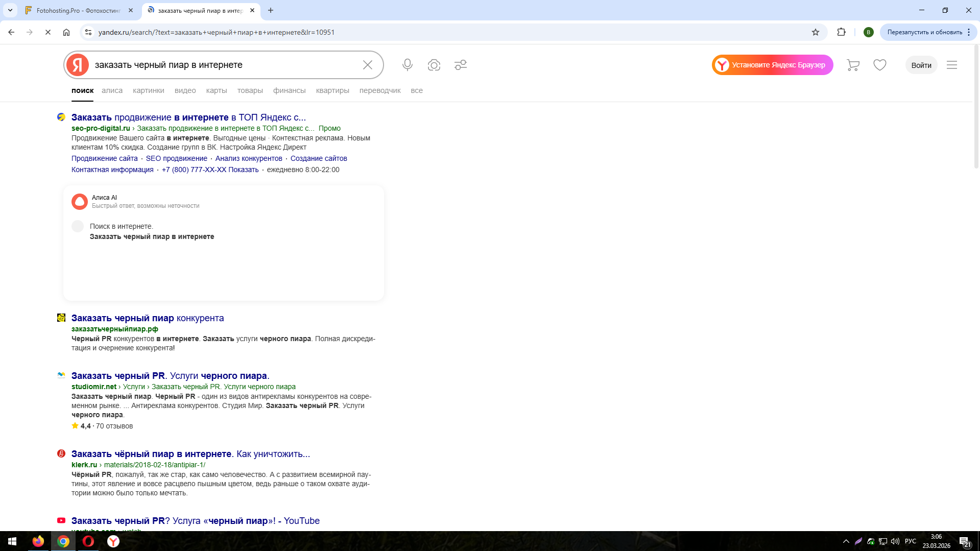View site information icon in address bar
The width and height of the screenshot is (980, 551).
tap(88, 32)
